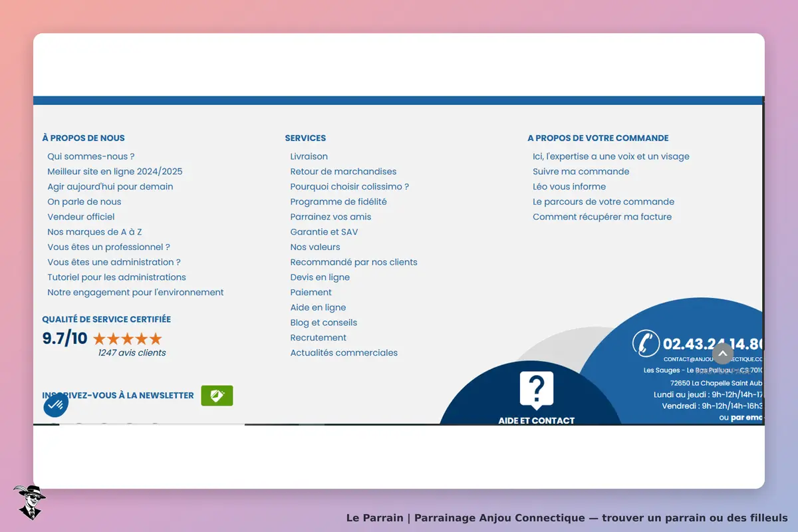Viewport: 798px width, 532px height.
Task: Open Comment récupérer ma facture link
Action: [602, 217]
